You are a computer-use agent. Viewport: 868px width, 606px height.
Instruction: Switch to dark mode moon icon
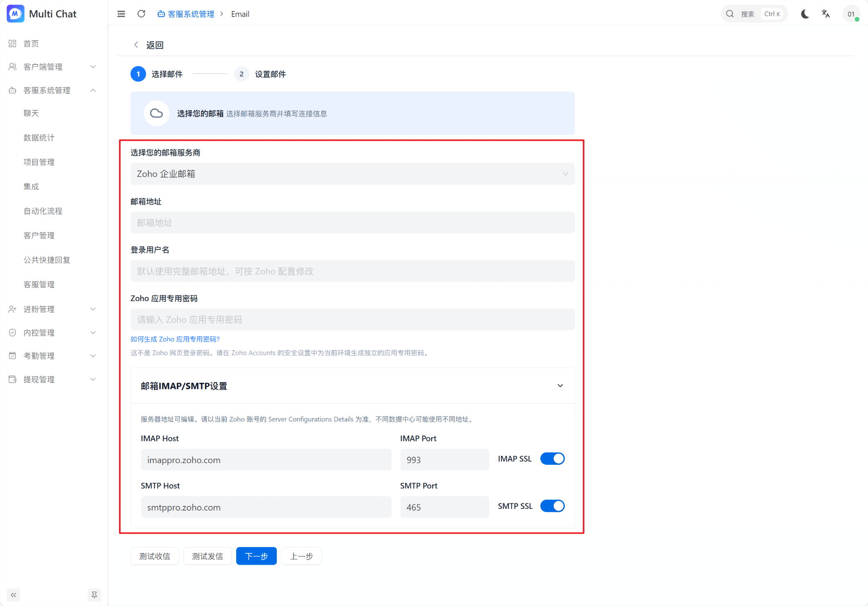click(805, 14)
